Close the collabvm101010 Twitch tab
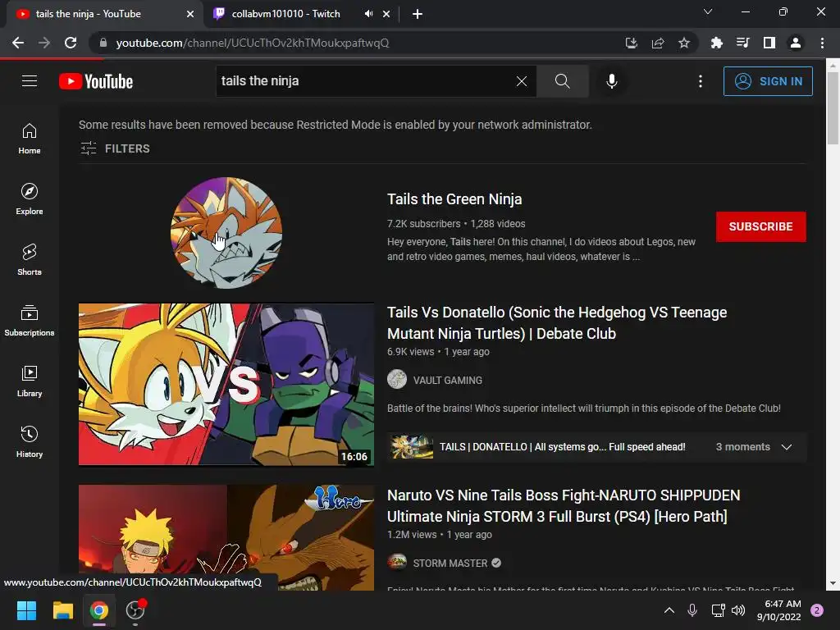Screen dimensions: 840x630 pos(386,14)
